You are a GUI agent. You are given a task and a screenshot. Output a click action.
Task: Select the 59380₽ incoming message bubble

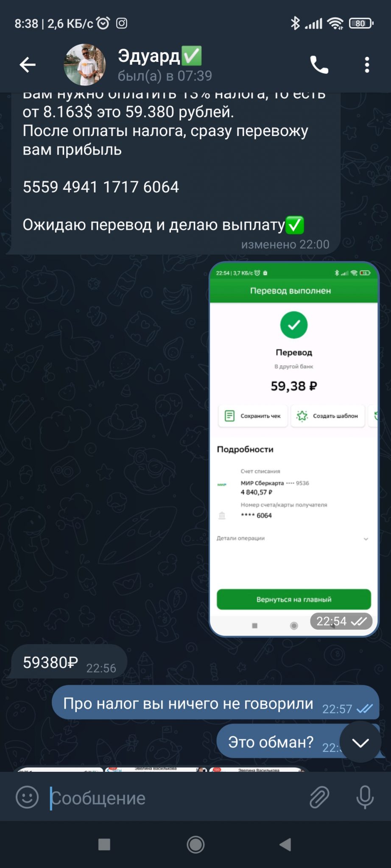click(x=69, y=662)
